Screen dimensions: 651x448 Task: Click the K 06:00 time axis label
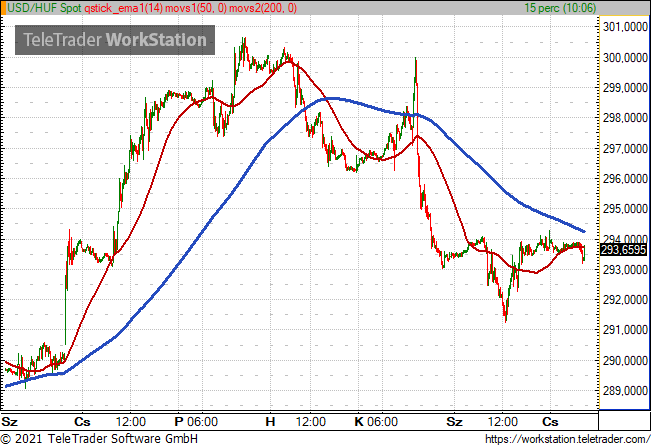click(x=376, y=422)
